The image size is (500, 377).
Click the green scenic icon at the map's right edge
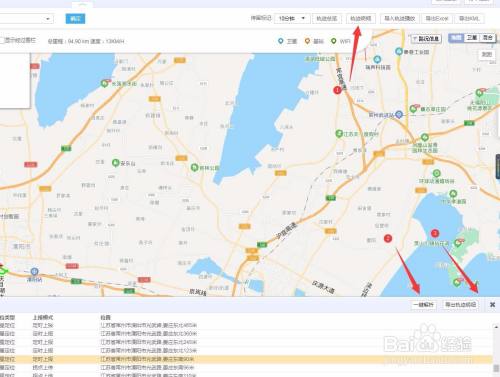480,93
